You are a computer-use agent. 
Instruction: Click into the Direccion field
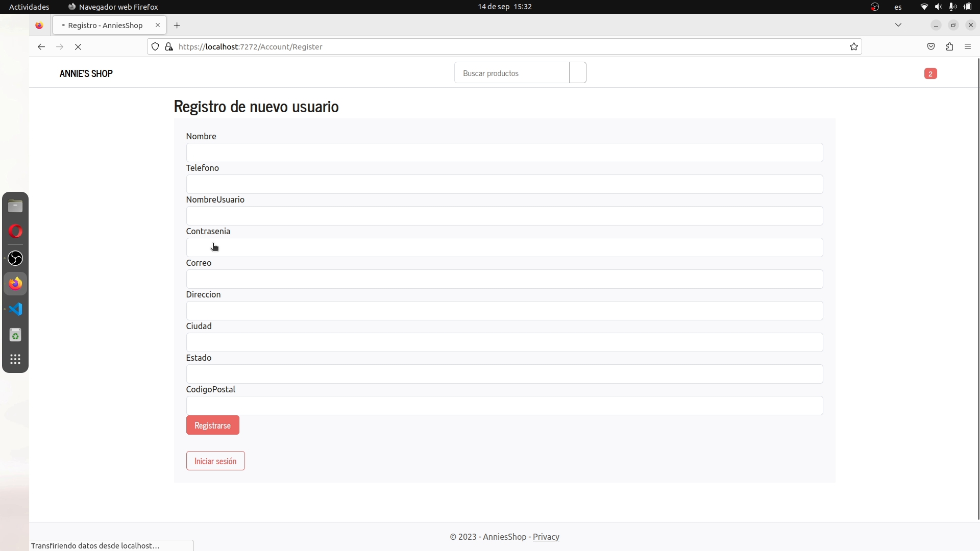coord(504,311)
